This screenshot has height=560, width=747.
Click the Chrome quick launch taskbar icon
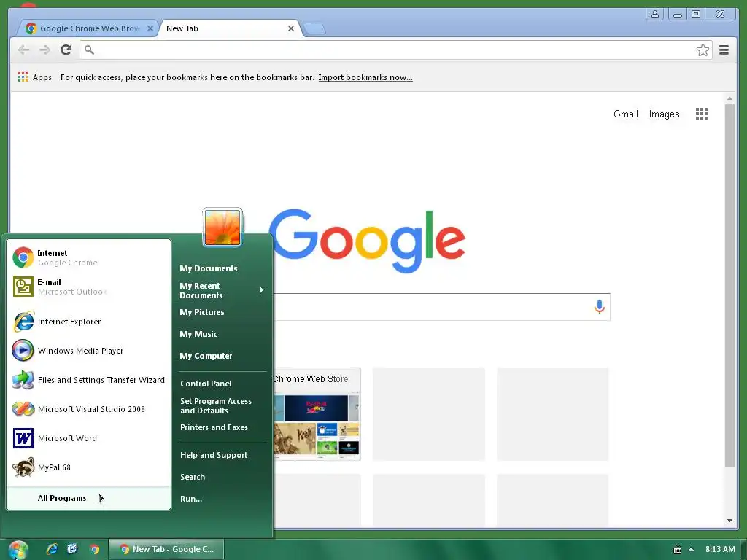[x=94, y=549]
